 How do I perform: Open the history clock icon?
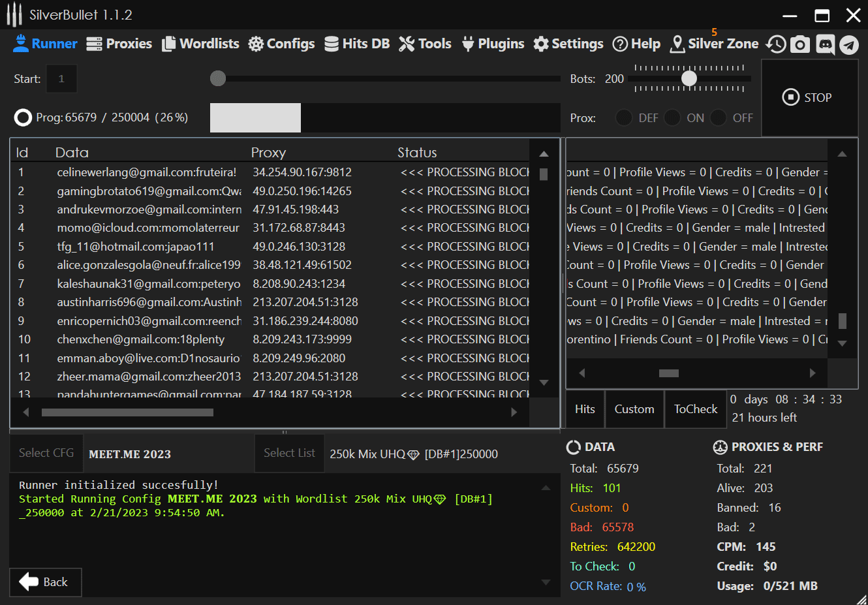coord(776,44)
